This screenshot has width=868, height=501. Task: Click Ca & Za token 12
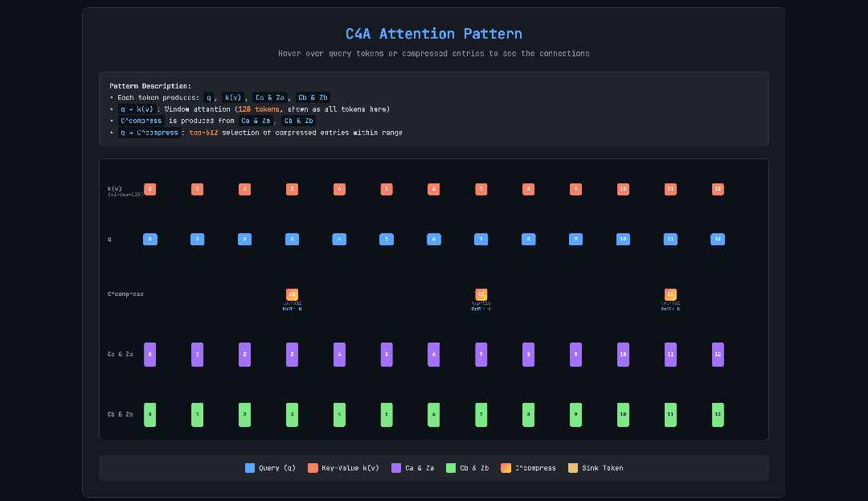[x=718, y=355]
